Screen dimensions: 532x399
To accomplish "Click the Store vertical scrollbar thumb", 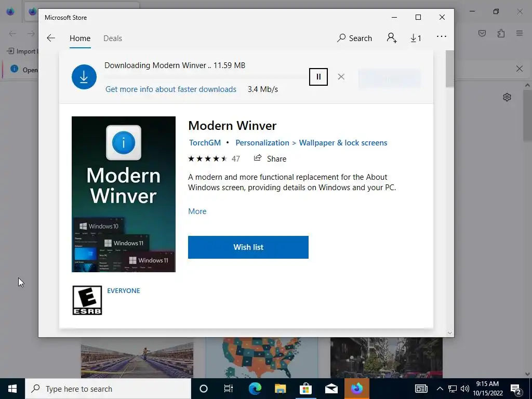I will [x=449, y=69].
